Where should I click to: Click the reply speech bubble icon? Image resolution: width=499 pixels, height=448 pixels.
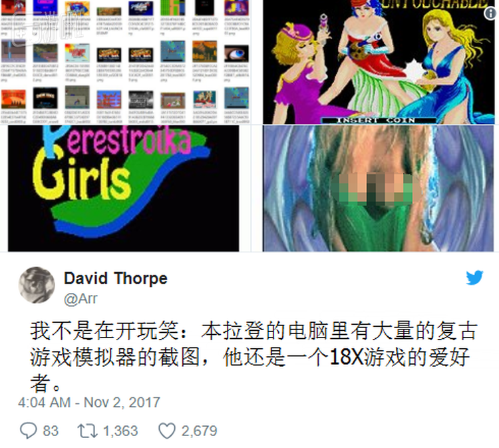pos(29,431)
